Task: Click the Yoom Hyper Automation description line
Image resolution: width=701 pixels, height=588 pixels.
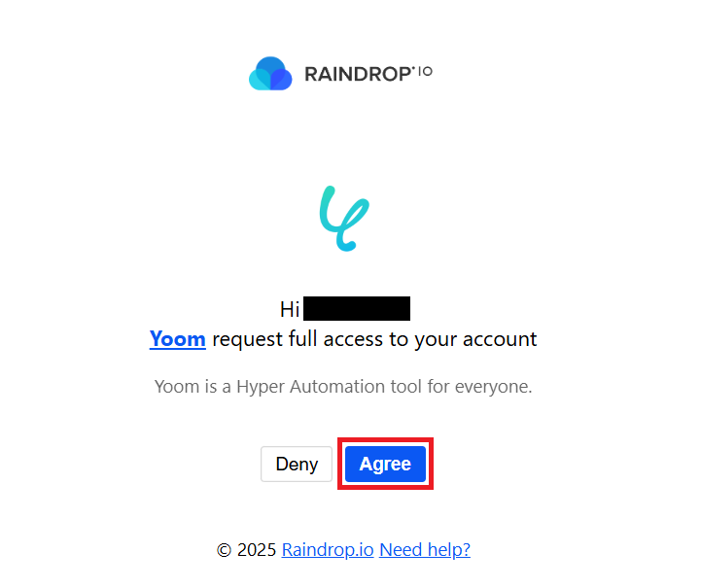Action: coord(343,387)
